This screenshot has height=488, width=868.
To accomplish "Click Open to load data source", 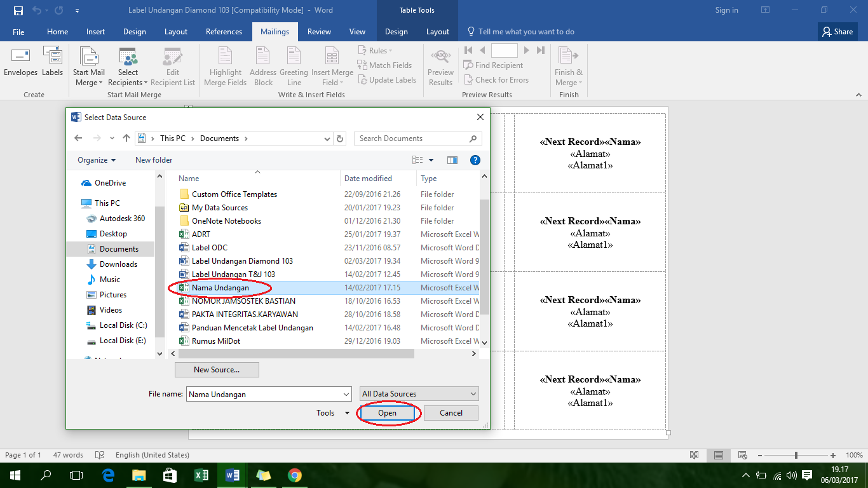I will [x=387, y=413].
